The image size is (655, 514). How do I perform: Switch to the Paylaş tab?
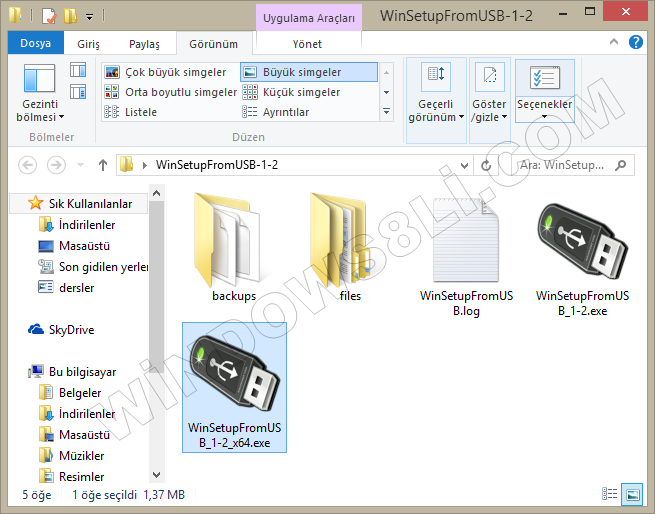point(145,44)
